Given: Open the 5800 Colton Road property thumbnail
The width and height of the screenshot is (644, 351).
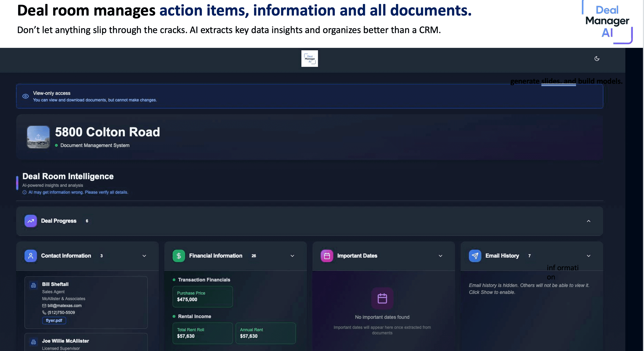Looking at the screenshot, I should click(38, 137).
